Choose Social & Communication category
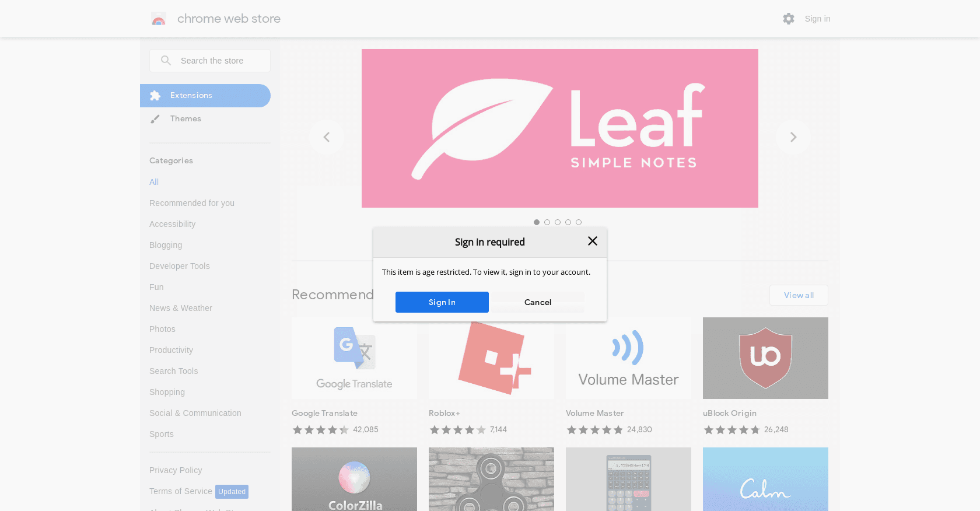This screenshot has height=511, width=980. [195, 413]
